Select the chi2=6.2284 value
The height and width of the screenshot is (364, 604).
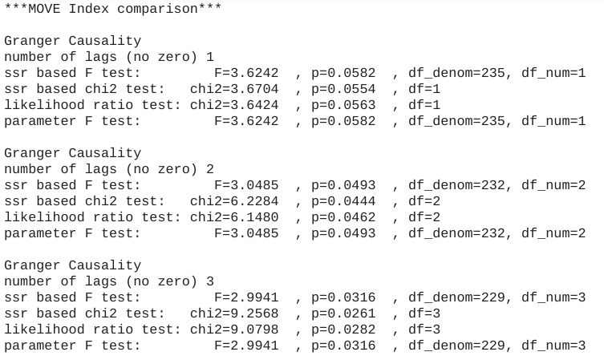(x=234, y=201)
